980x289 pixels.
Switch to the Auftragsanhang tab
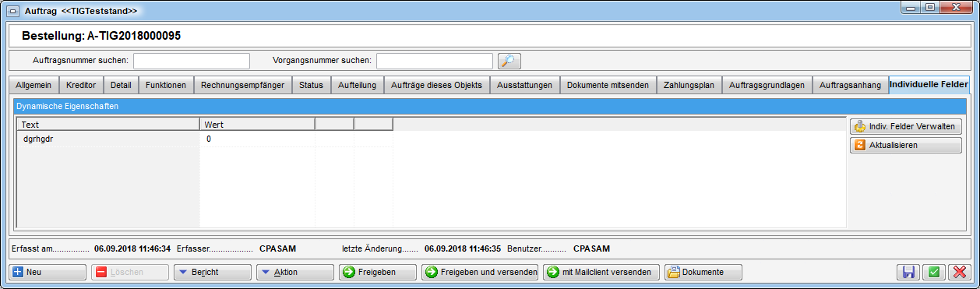pos(851,85)
